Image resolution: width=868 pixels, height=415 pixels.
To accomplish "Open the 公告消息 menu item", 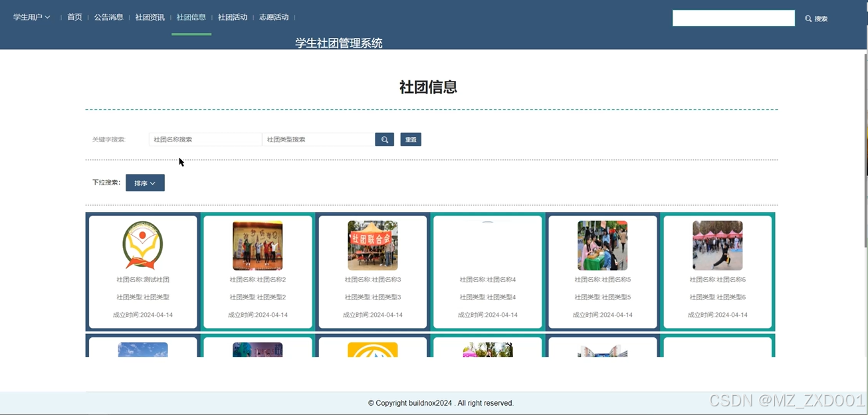I will (x=108, y=17).
